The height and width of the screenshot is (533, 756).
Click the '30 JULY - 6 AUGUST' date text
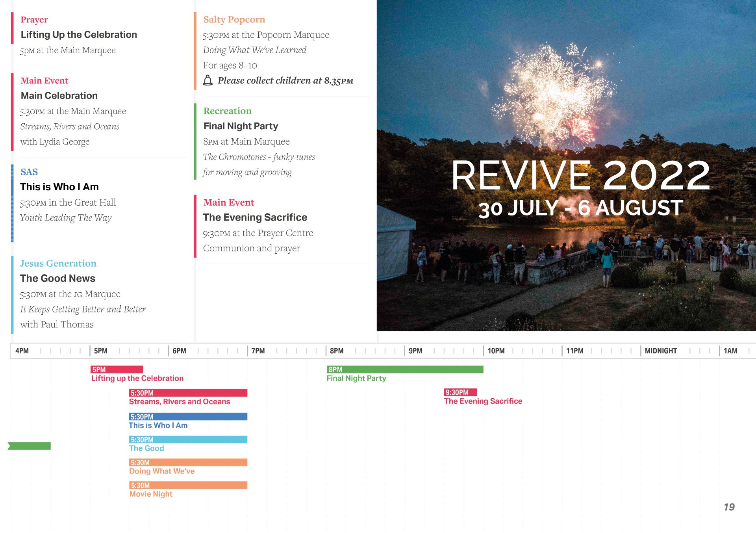(x=581, y=208)
